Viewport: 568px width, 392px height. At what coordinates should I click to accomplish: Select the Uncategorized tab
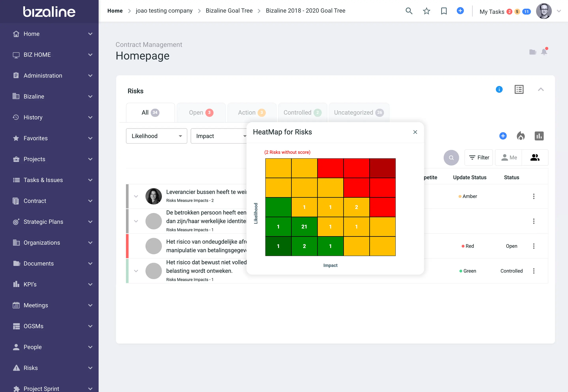point(359,113)
